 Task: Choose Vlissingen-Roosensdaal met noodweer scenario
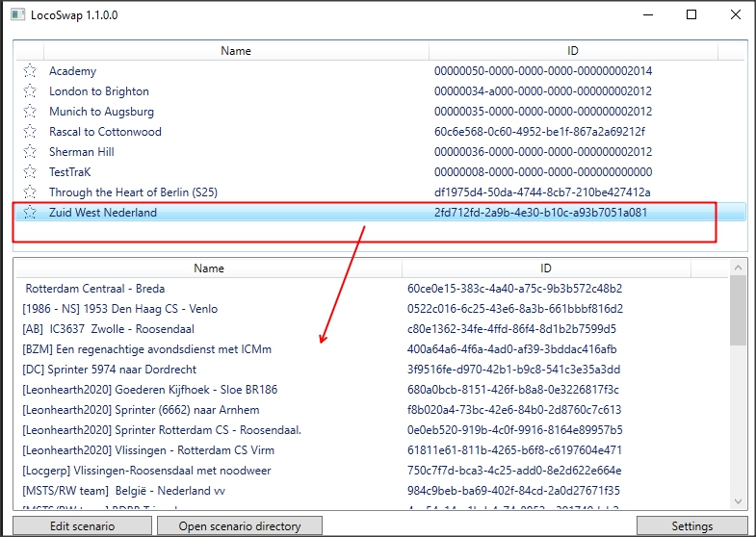(146, 471)
